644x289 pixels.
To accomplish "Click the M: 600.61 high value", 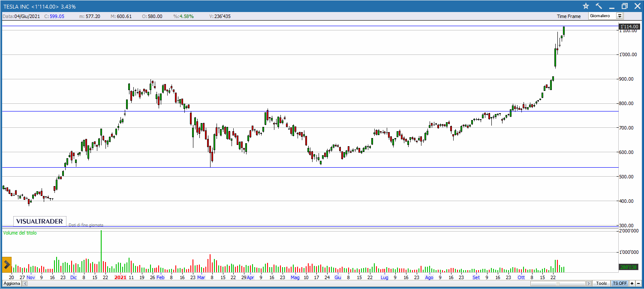I will pyautogui.click(x=121, y=16).
